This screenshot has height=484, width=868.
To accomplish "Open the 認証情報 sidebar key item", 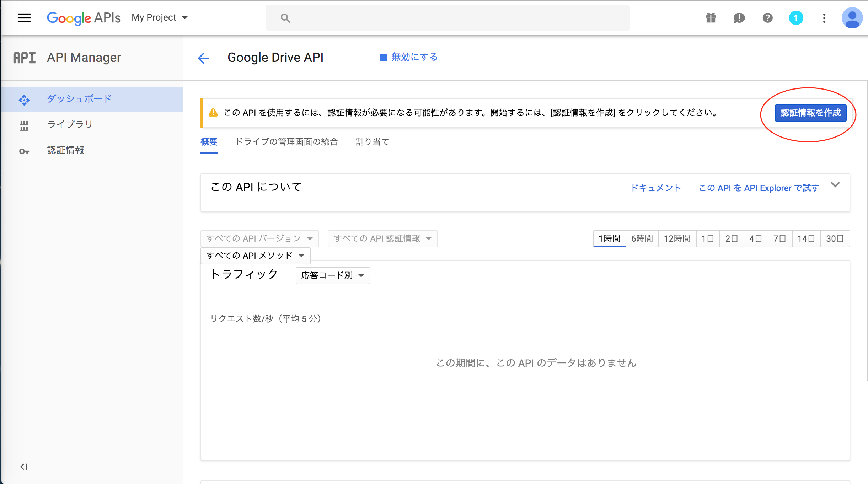I will (65, 150).
